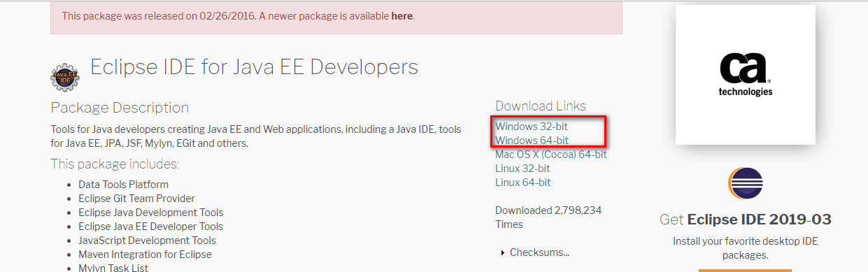Download the Windows 64-bit package
The image size is (868, 272).
[x=532, y=141]
